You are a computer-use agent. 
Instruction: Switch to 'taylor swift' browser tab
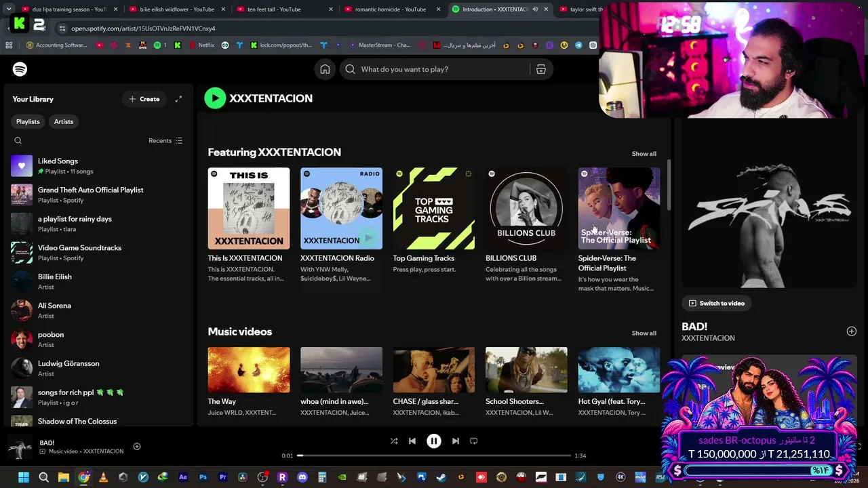pyautogui.click(x=580, y=9)
